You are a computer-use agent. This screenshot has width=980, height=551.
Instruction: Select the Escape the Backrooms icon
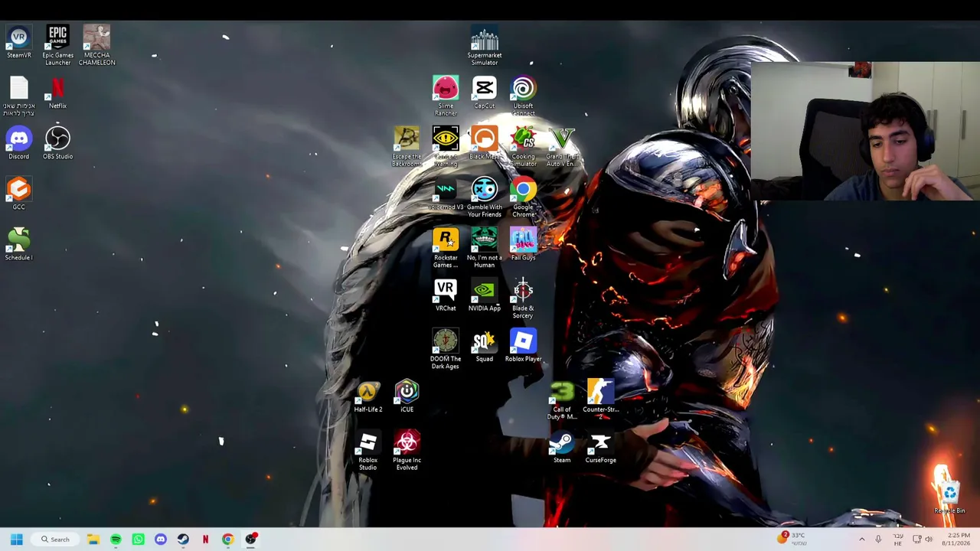coord(407,147)
